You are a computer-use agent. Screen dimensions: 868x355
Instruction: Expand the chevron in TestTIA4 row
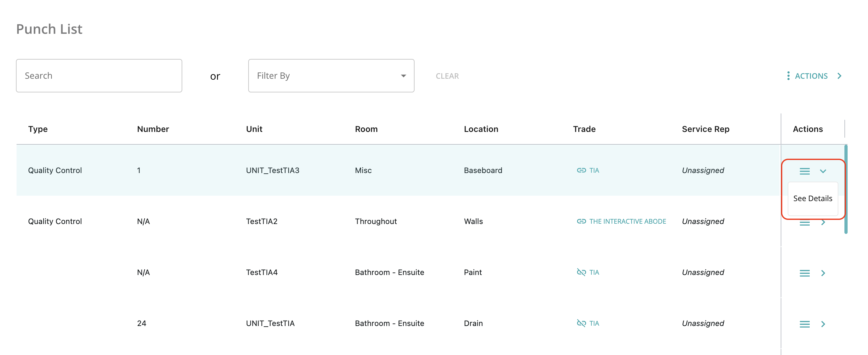point(823,273)
